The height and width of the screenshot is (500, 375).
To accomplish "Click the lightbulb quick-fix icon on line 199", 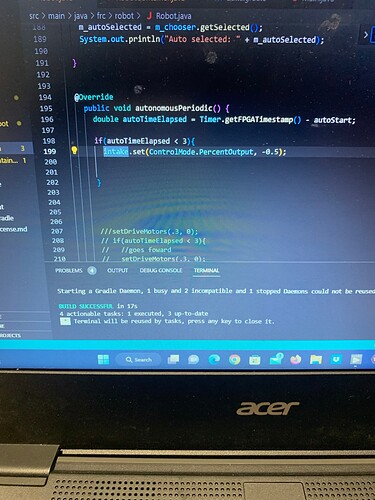I will click(74, 150).
